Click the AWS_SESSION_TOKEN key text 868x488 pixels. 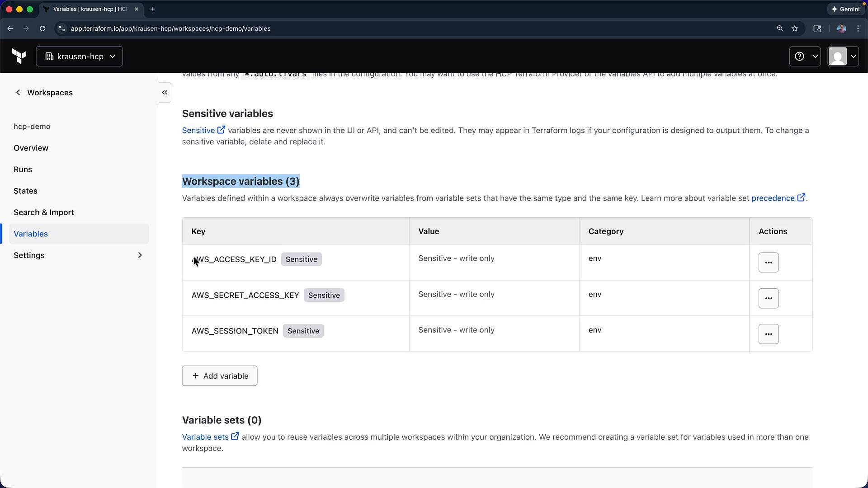pyautogui.click(x=235, y=331)
